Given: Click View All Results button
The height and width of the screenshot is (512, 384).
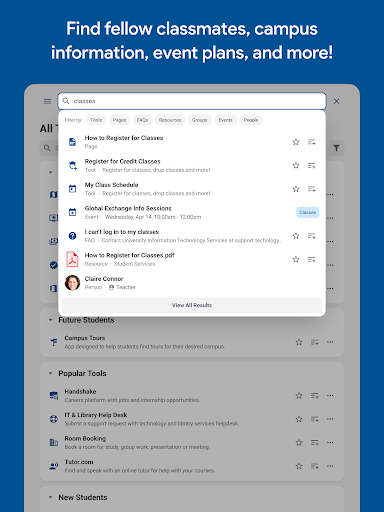Looking at the screenshot, I should pos(192,305).
